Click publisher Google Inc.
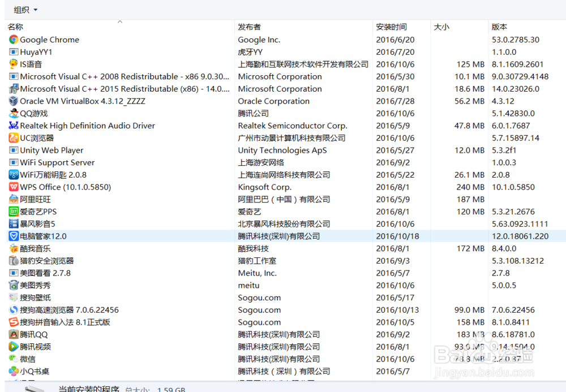566x392 pixels. [x=259, y=40]
